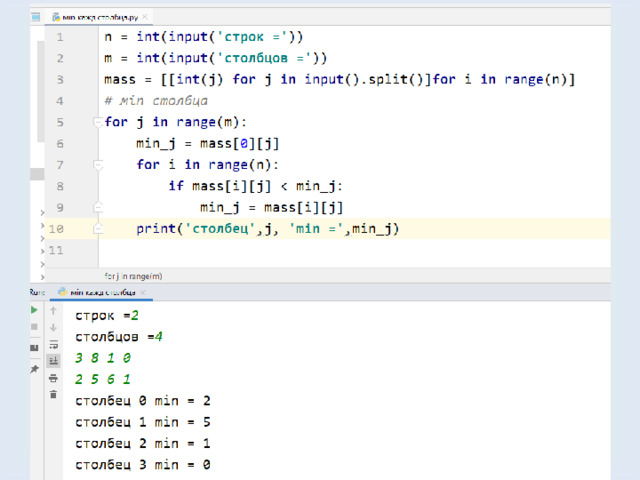The image size is (640, 480).
Task: Click the down arrow in Run toolbar
Action: [53, 327]
